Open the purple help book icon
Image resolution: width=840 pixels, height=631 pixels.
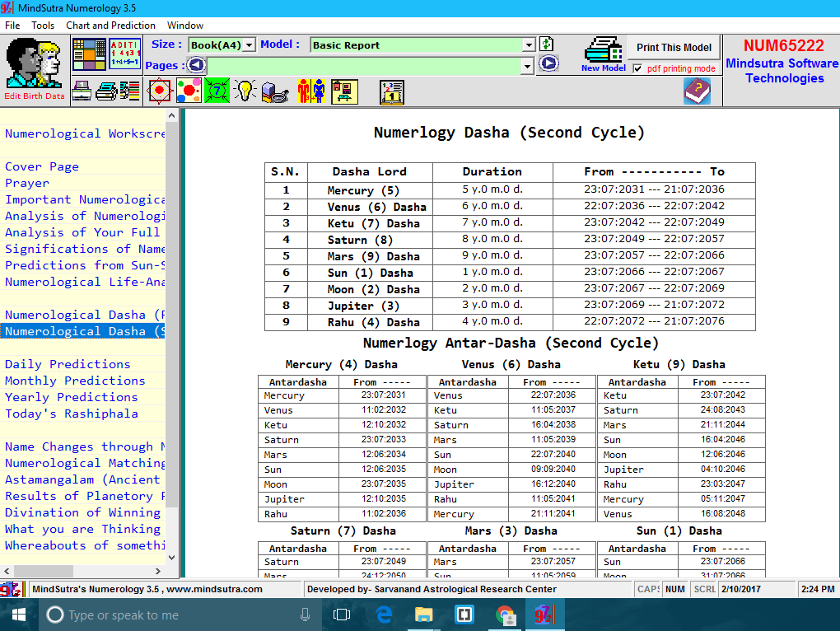[697, 91]
